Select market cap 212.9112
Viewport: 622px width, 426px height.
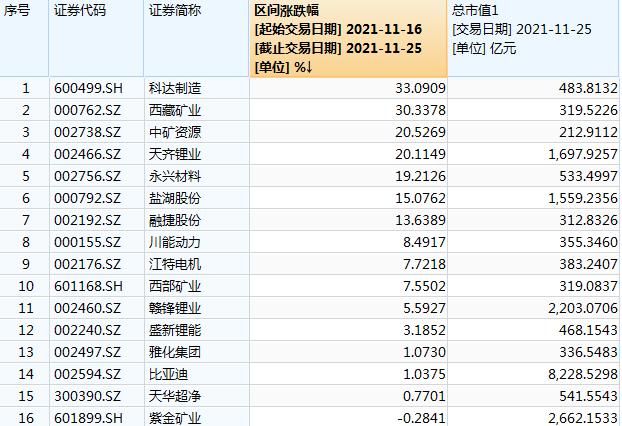(588, 132)
